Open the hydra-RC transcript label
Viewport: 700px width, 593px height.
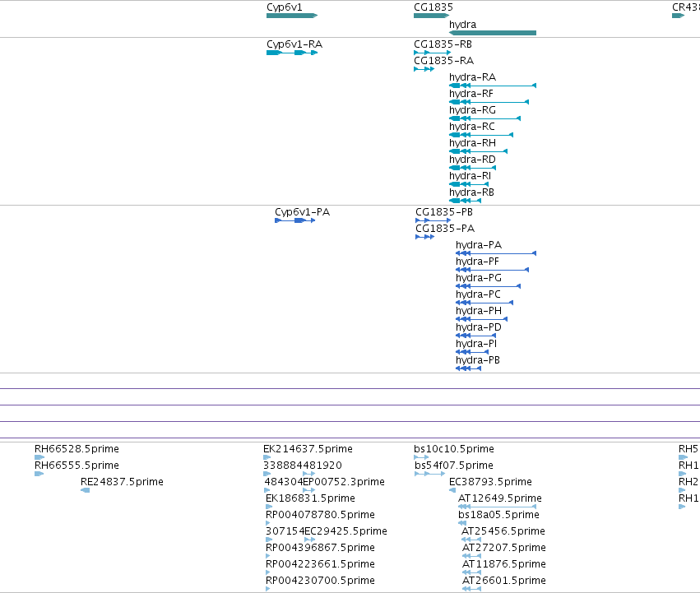click(x=472, y=127)
